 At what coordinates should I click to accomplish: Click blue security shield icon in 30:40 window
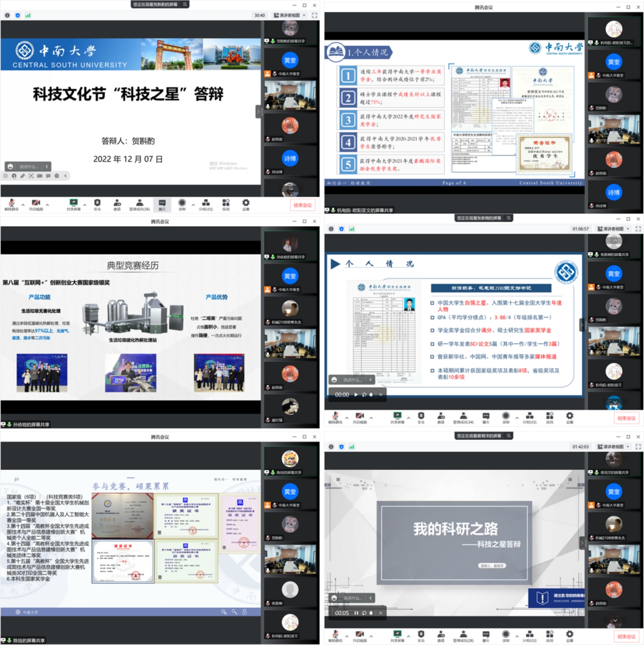click(x=18, y=15)
